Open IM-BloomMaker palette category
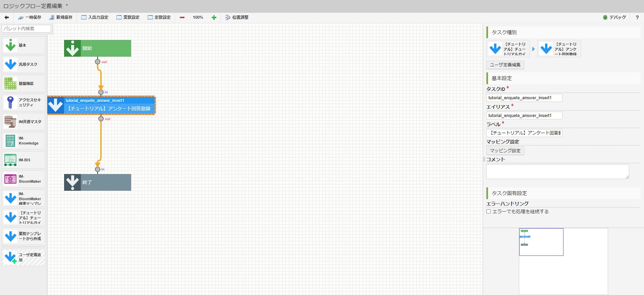The image size is (644, 295). [x=23, y=179]
